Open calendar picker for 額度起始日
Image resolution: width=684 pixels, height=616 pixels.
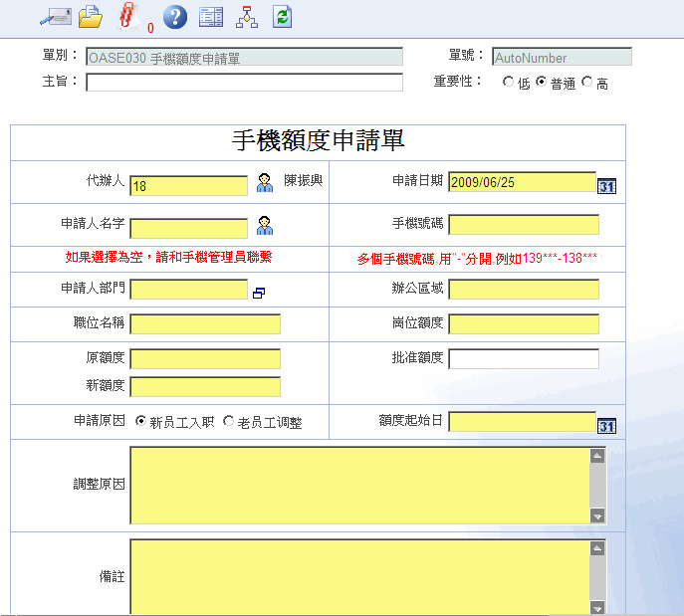(606, 426)
